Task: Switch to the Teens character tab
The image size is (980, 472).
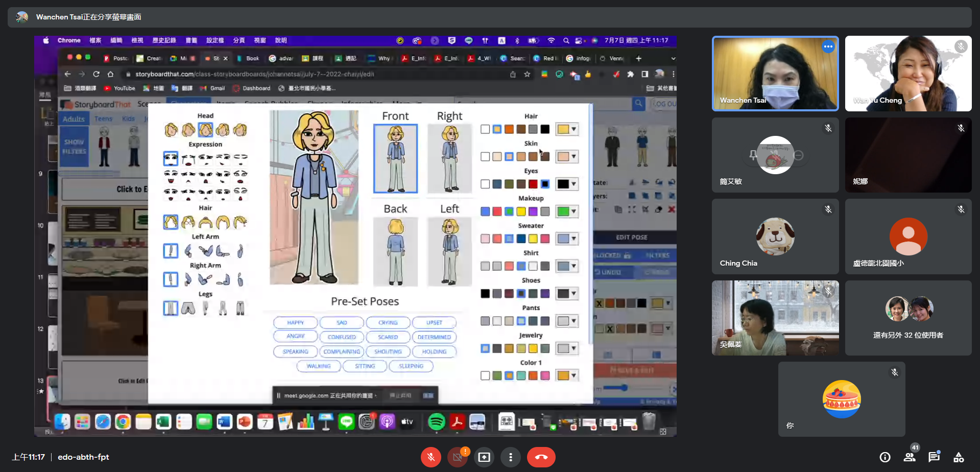Action: [103, 119]
